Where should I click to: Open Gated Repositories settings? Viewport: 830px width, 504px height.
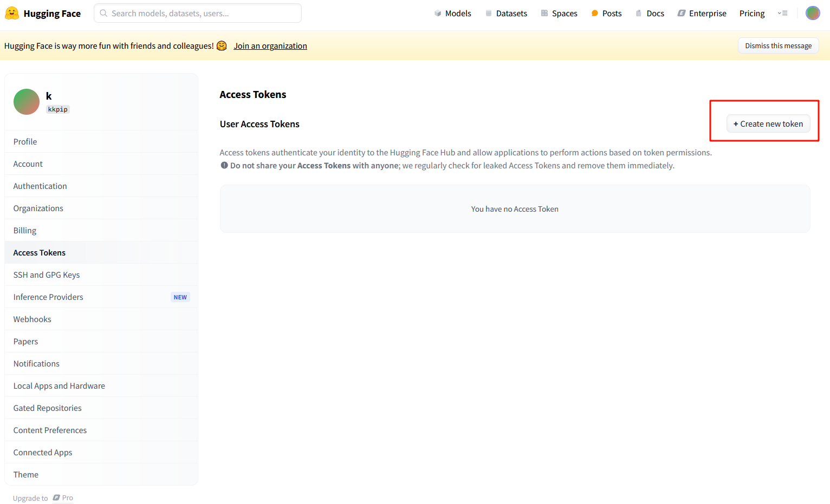[101, 408]
